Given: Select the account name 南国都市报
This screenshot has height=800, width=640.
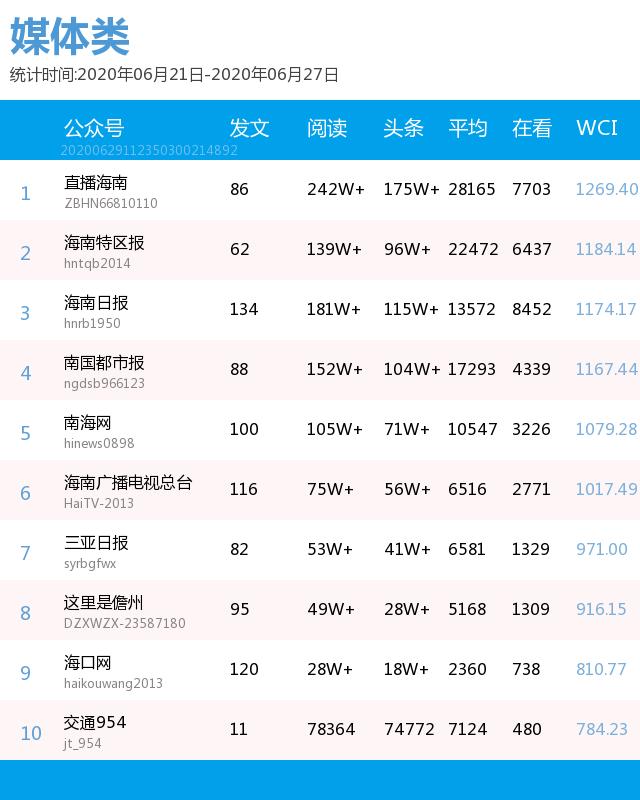Looking at the screenshot, I should (104, 363).
